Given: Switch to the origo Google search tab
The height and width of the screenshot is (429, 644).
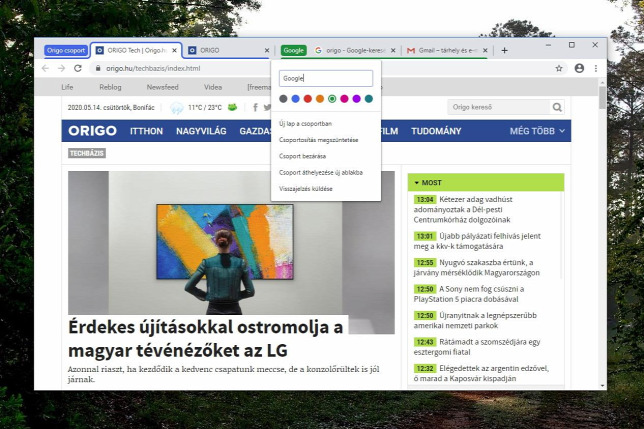Looking at the screenshot, I should coord(353,50).
